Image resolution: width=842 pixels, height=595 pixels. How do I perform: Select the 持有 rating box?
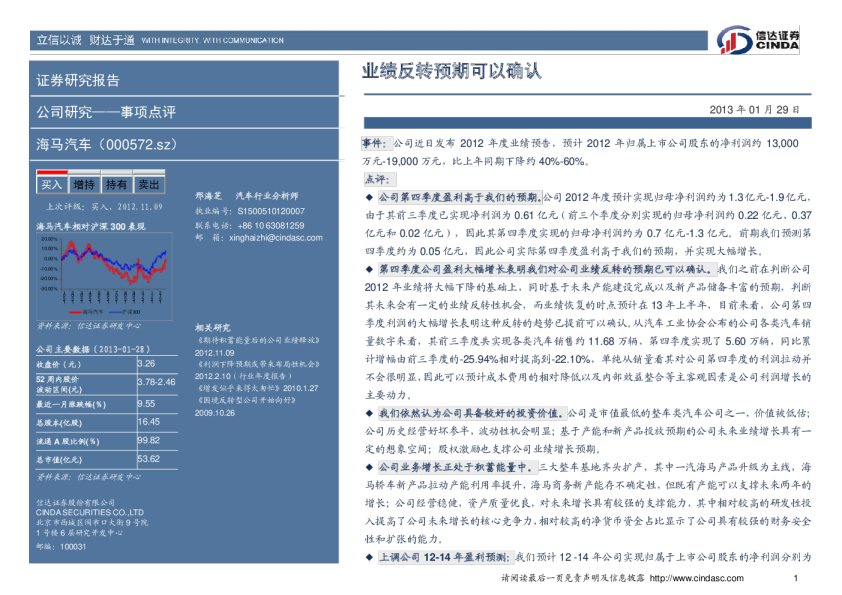(x=116, y=185)
